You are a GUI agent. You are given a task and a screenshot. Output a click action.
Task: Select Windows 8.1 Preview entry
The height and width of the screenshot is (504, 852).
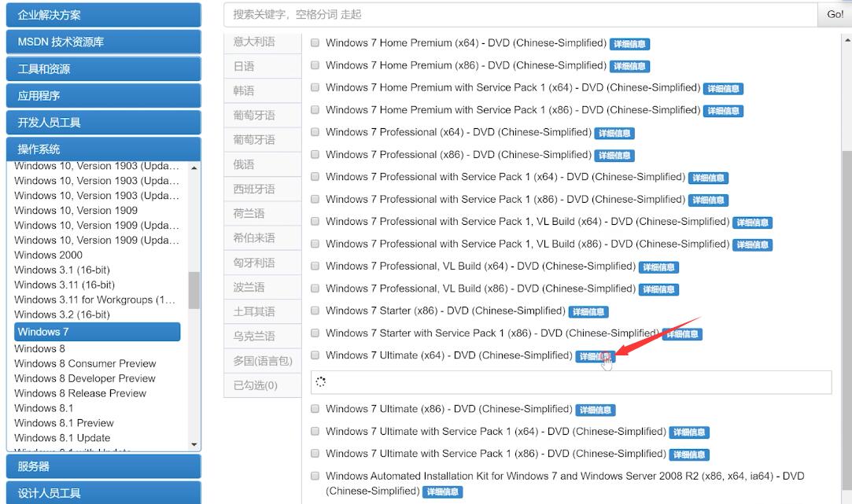[65, 423]
